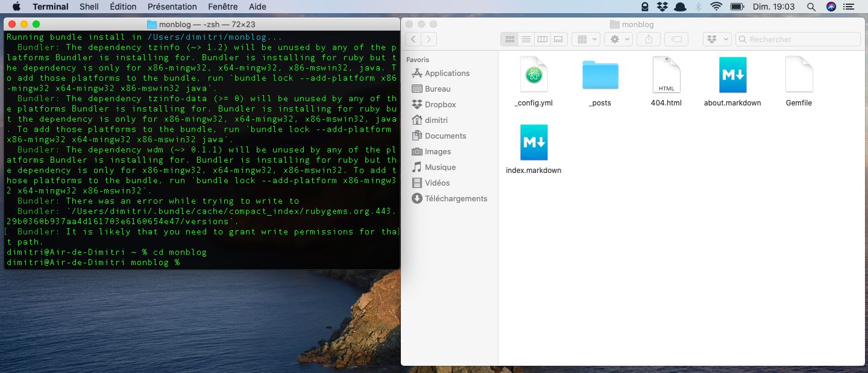Switch Finder to icon view
This screenshot has height=373, width=868.
tap(510, 39)
